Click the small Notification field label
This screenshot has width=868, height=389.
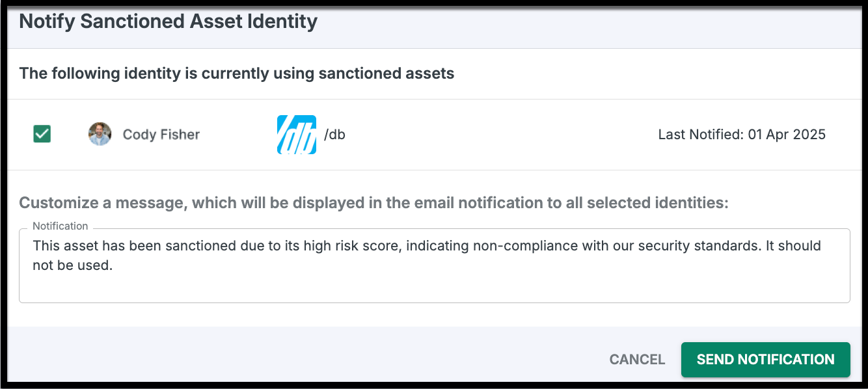[60, 226]
